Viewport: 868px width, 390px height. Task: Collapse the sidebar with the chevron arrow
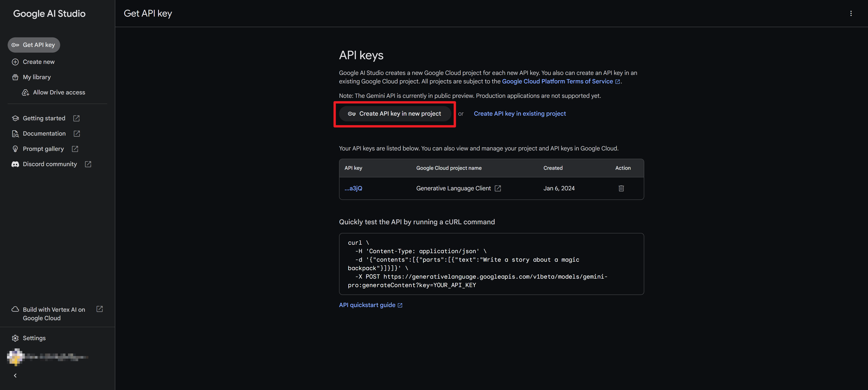15,376
